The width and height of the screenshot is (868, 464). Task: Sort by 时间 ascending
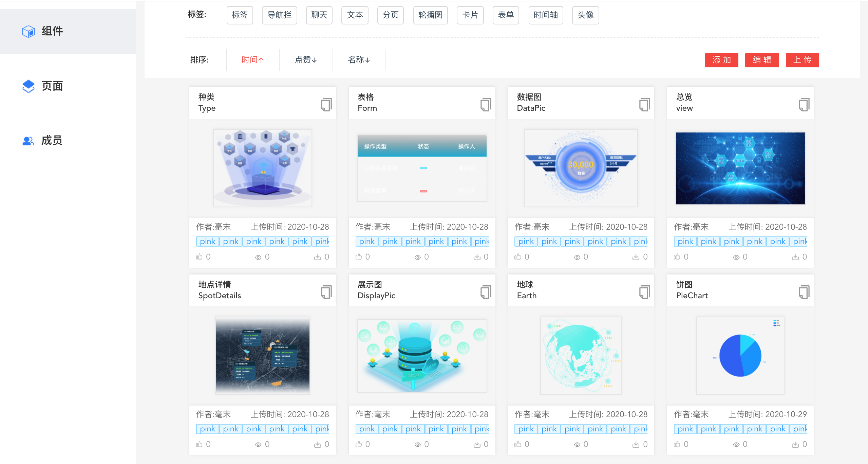click(252, 60)
